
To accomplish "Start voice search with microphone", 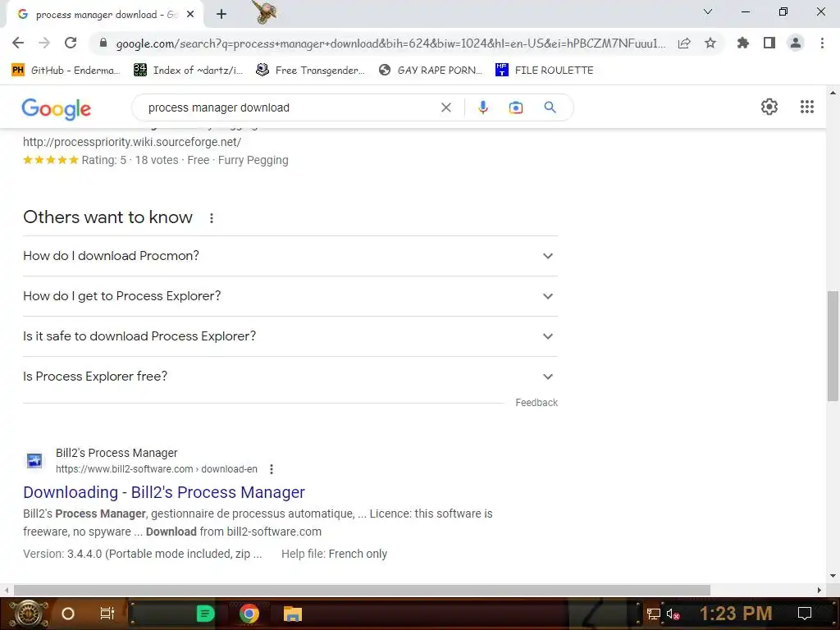I will pos(482,107).
